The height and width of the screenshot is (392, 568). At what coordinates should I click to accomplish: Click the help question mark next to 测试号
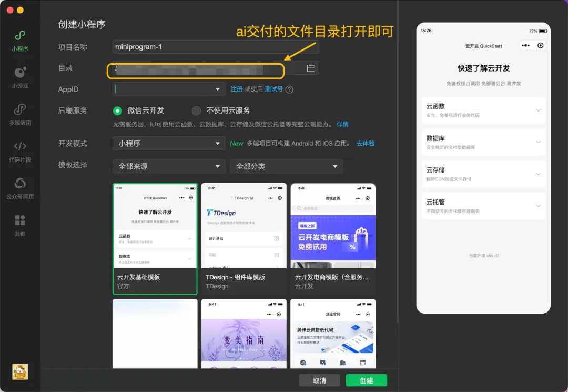289,89
